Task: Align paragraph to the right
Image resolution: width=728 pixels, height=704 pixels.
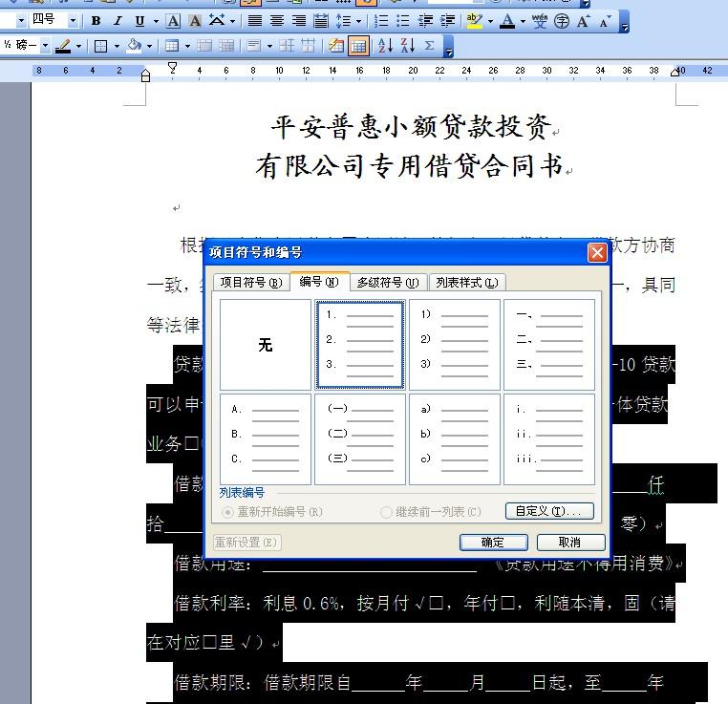Action: pos(298,21)
